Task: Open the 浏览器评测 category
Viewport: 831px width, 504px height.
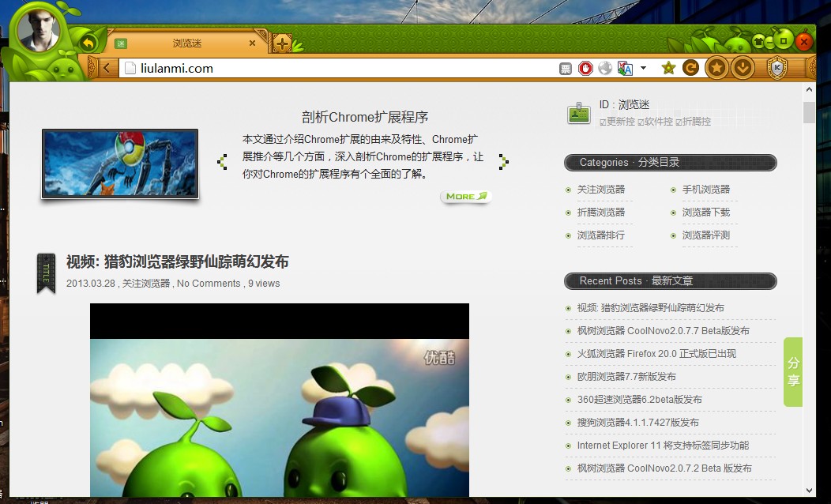Action: 706,235
